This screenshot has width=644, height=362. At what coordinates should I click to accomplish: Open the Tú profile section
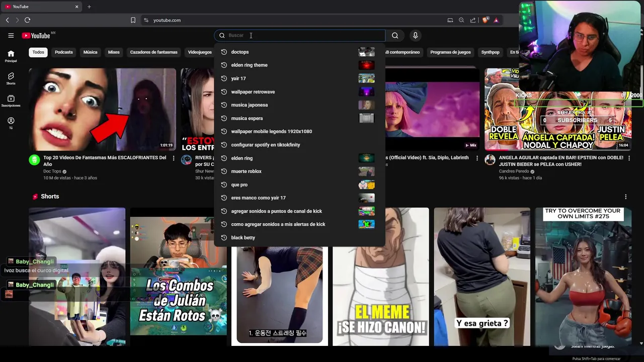(11, 123)
